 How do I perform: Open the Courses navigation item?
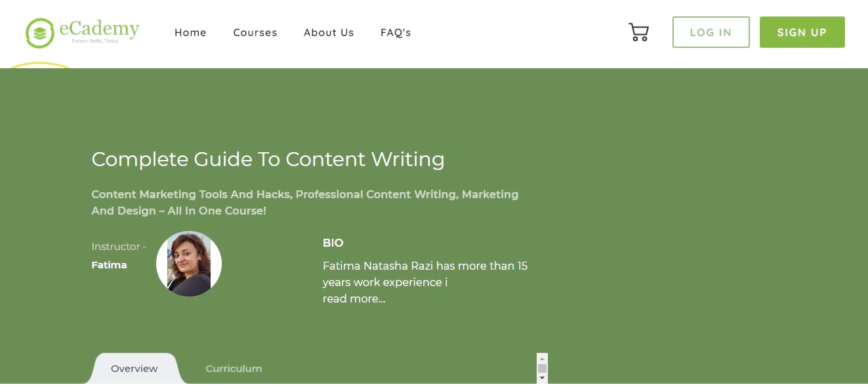(255, 32)
